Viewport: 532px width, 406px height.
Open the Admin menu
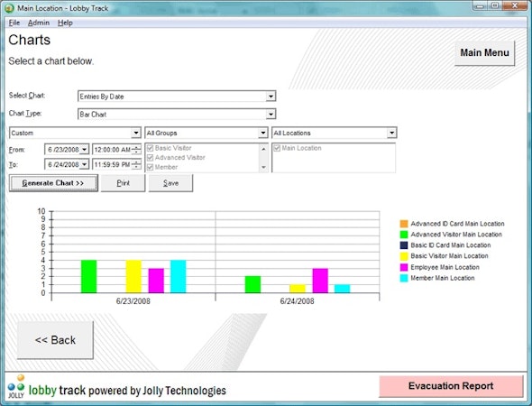coord(39,23)
